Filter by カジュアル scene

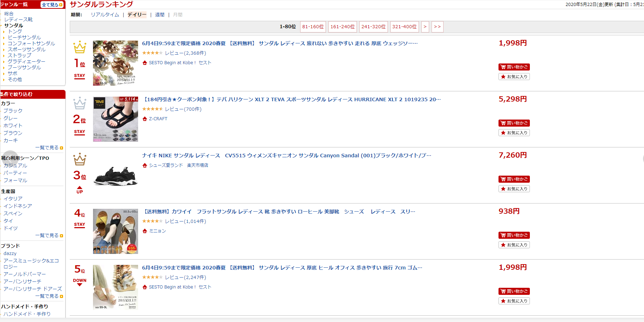(x=15, y=165)
